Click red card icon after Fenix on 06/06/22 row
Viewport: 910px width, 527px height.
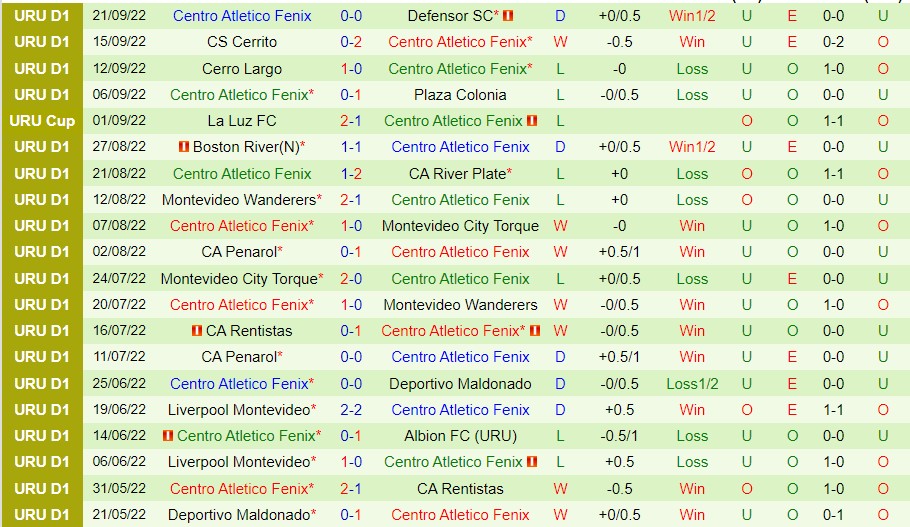[532, 462]
